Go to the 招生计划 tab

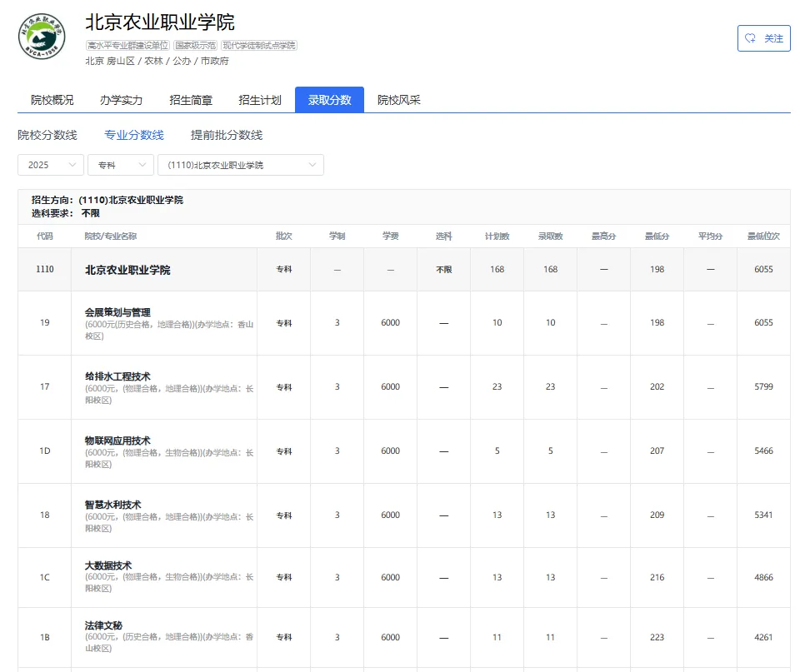(260, 100)
